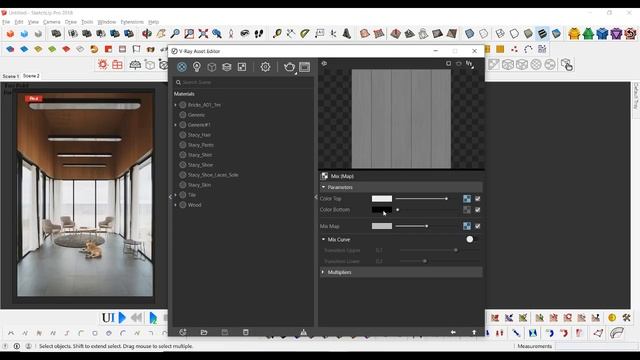Click the Mix Map texture slot button
The width and height of the screenshot is (640, 360).
467,226
